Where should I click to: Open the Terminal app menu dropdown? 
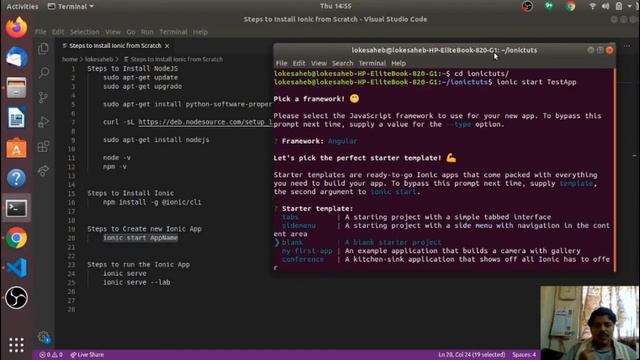[71, 6]
